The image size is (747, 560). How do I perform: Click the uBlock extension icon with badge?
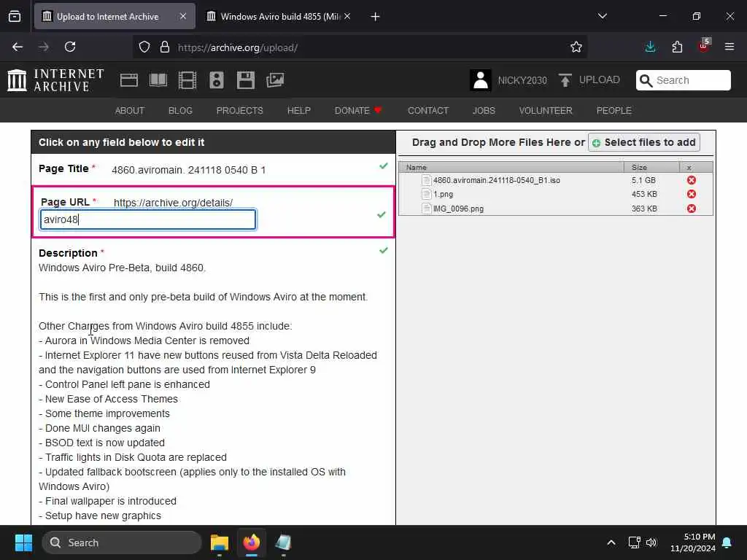coord(704,46)
